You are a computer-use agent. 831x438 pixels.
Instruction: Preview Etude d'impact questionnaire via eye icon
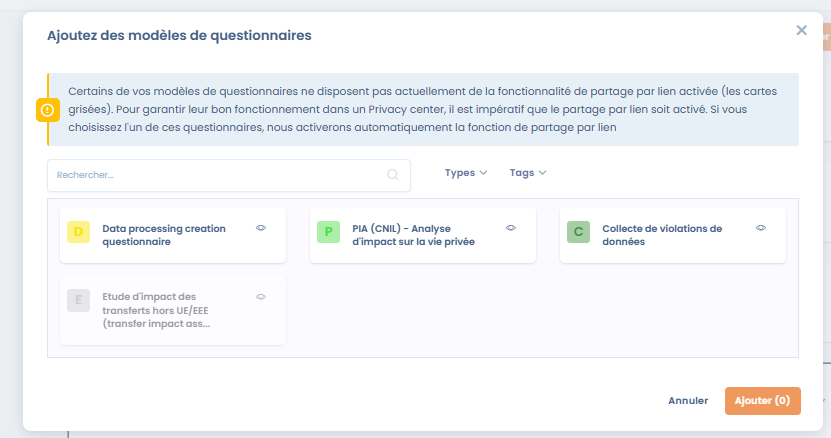(261, 296)
